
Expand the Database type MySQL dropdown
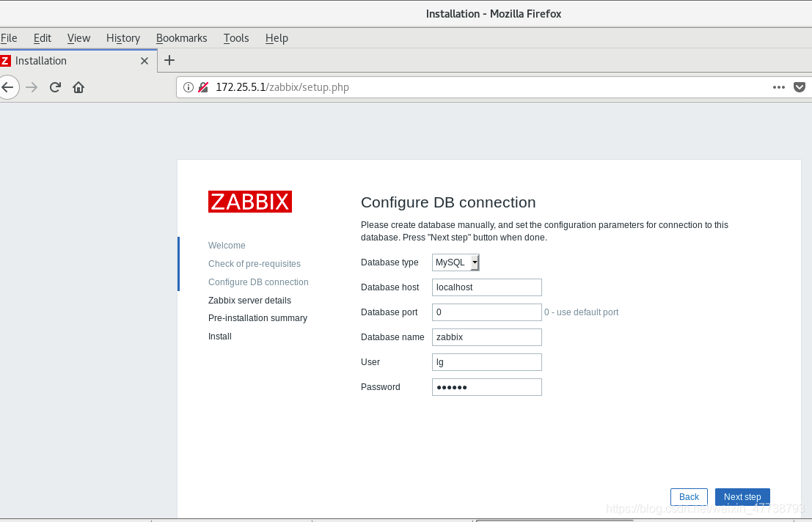(x=456, y=262)
